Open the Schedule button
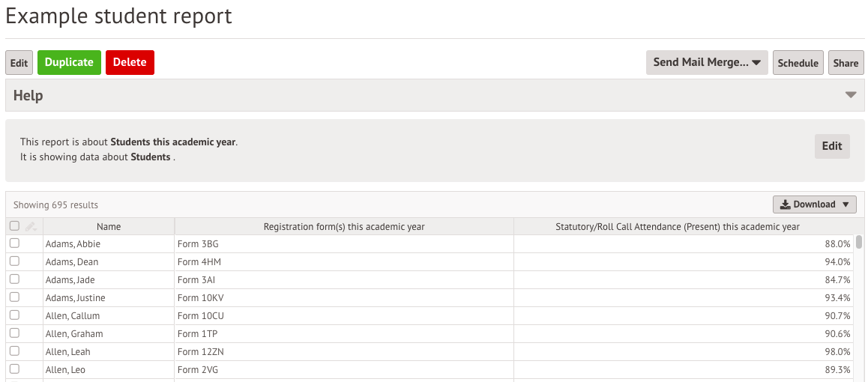This screenshot has width=868, height=382. (798, 62)
